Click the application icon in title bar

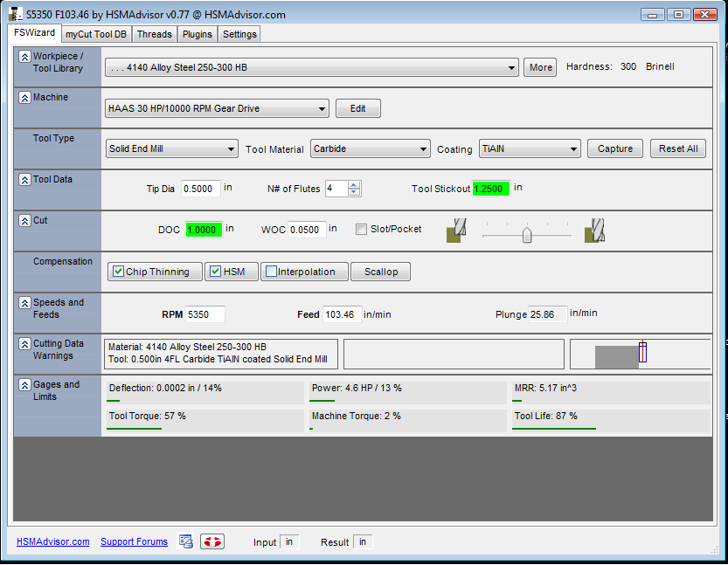[16, 14]
